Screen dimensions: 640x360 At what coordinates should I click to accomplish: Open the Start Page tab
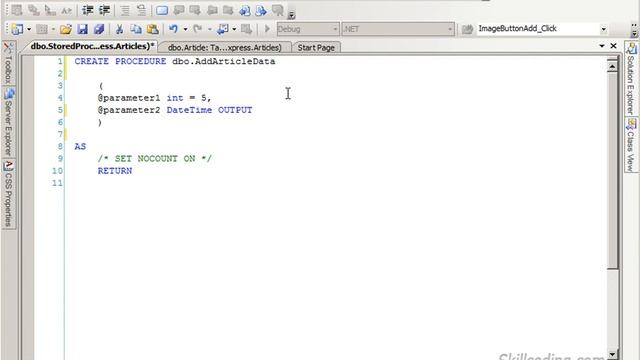(x=316, y=47)
